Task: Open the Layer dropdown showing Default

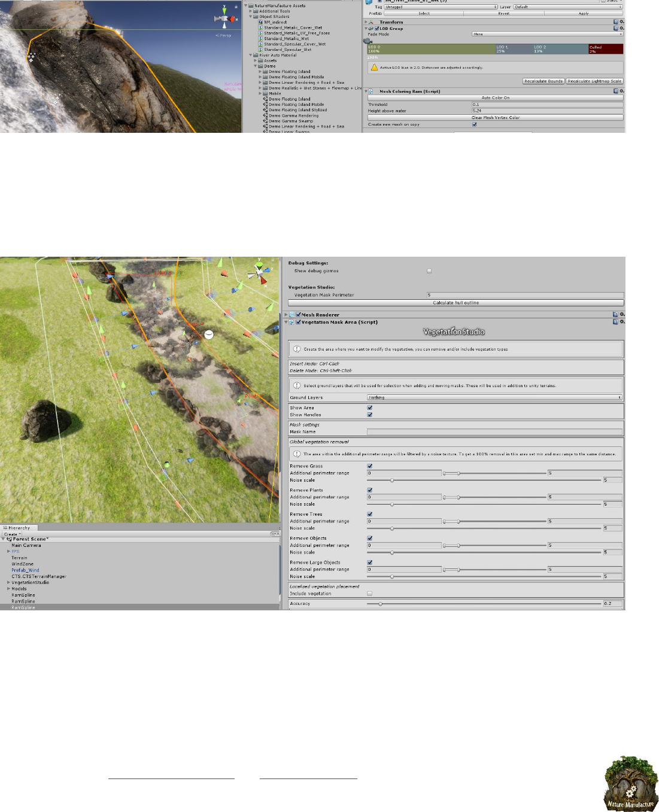Action: pyautogui.click(x=568, y=7)
